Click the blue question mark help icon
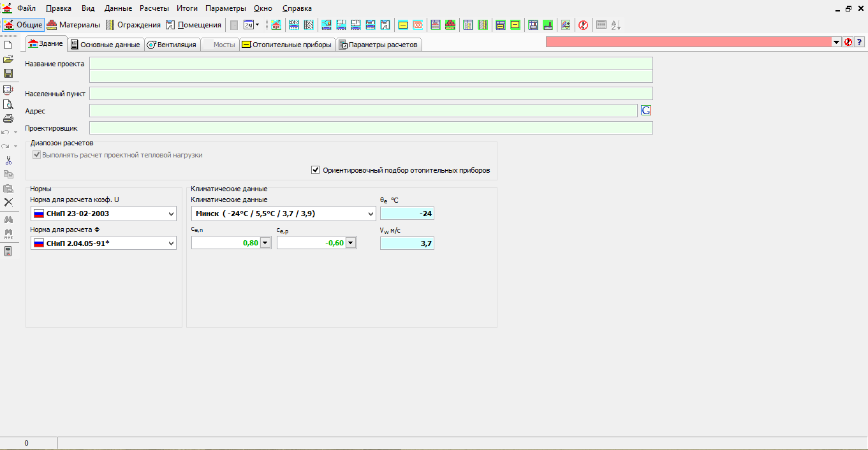The image size is (868, 450). (x=859, y=41)
